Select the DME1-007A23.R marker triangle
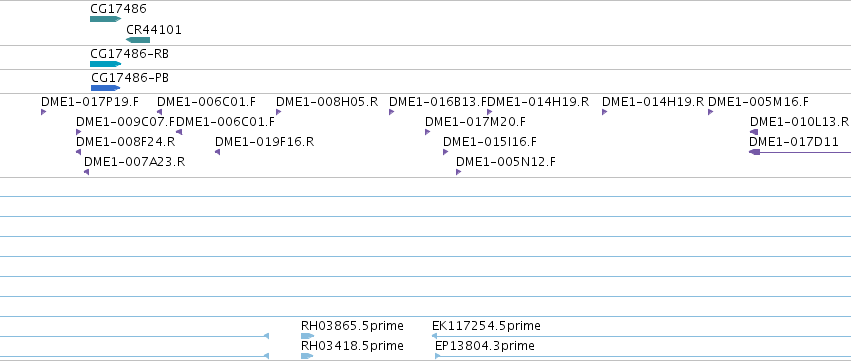The image size is (851, 361). coord(87,172)
